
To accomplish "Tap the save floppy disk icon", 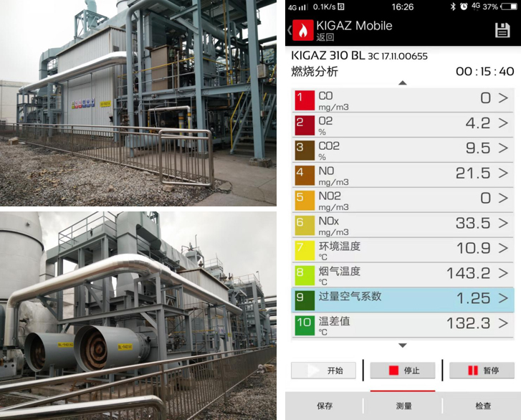I will pyautogui.click(x=502, y=30).
